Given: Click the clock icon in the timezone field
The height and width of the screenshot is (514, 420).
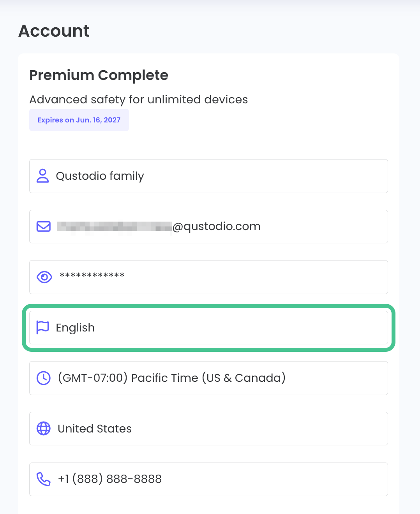Looking at the screenshot, I should (43, 378).
